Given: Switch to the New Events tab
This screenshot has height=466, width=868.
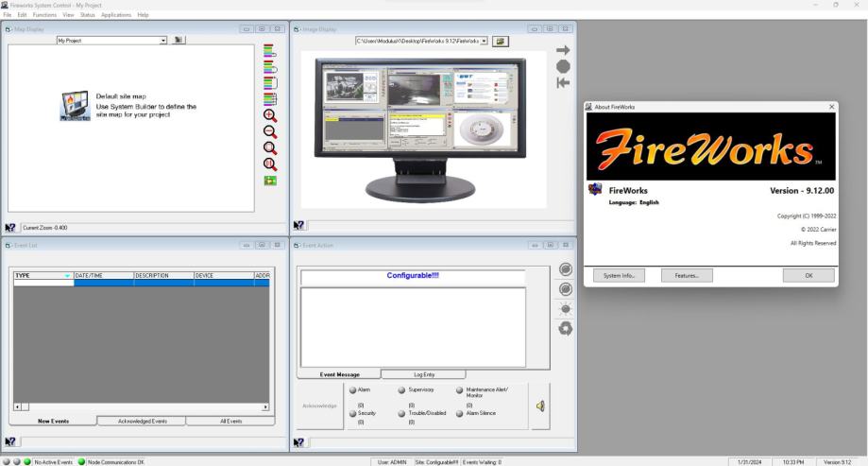Looking at the screenshot, I should coord(53,422).
